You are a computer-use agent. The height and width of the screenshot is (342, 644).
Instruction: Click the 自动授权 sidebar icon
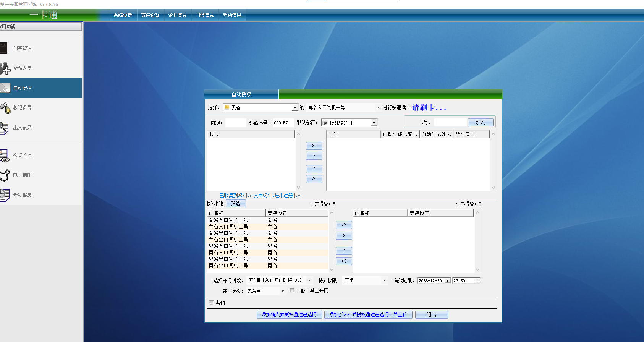tap(5, 88)
